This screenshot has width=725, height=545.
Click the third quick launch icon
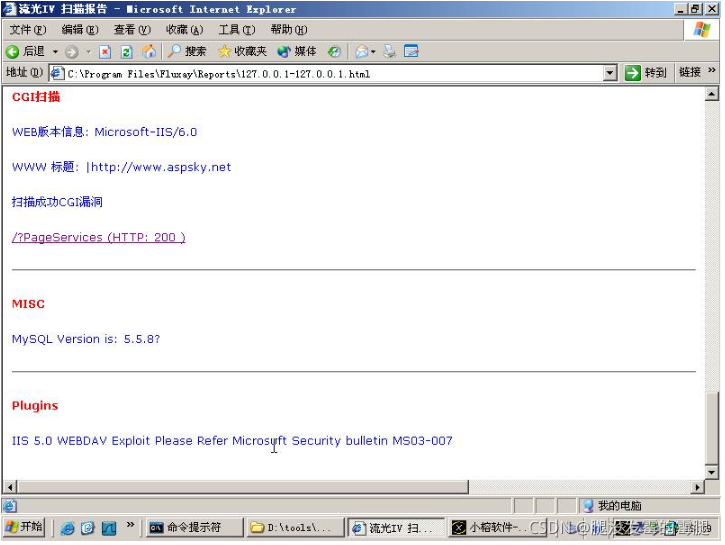coord(109,528)
